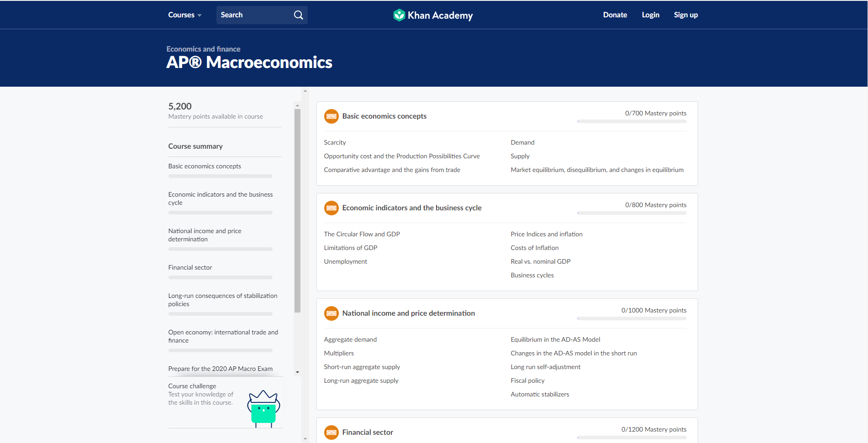The image size is (868, 443).
Task: Select Financial sector in sidebar
Action: pos(190,267)
